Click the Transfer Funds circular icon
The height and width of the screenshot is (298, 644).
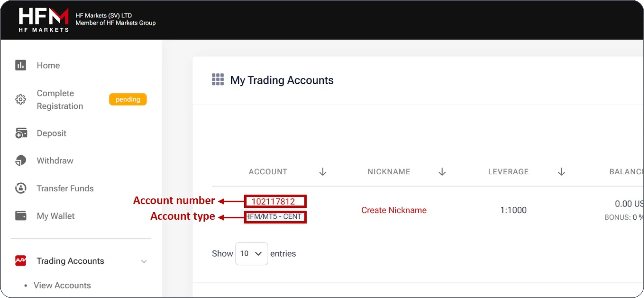coord(21,188)
